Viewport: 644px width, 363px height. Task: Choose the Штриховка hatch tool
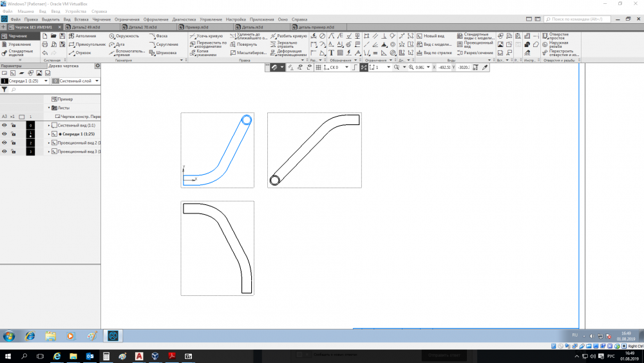162,53
